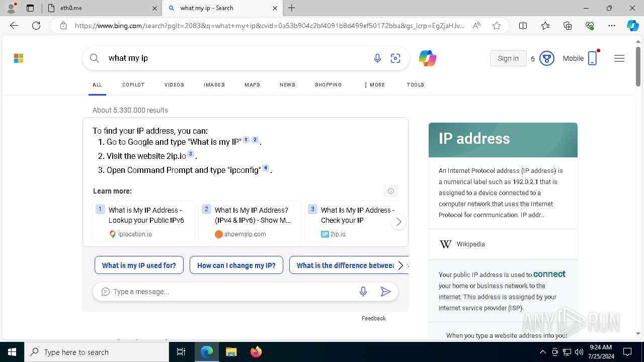Send the chat message arrow
This screenshot has width=644, height=362.
(x=386, y=292)
